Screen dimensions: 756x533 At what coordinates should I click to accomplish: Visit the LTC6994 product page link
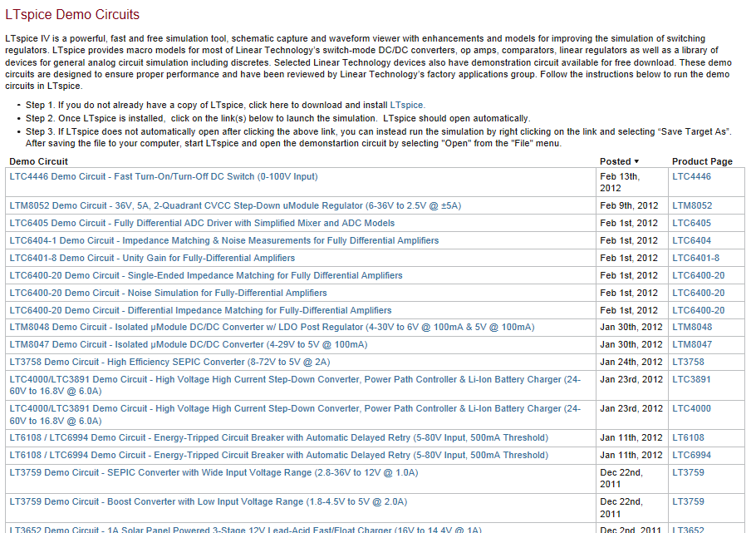coord(691,455)
